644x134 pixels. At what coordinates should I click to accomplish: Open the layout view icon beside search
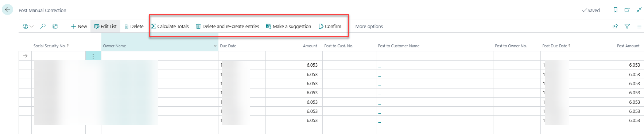coord(55,26)
